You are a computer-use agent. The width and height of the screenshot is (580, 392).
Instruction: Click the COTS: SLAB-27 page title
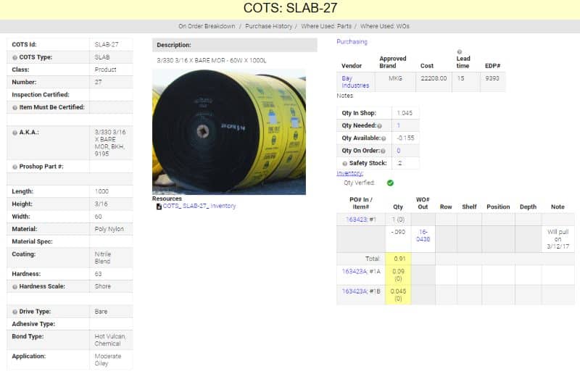coord(291,8)
